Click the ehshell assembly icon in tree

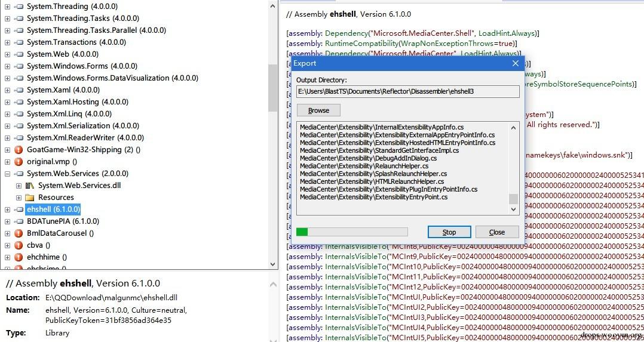[19, 209]
